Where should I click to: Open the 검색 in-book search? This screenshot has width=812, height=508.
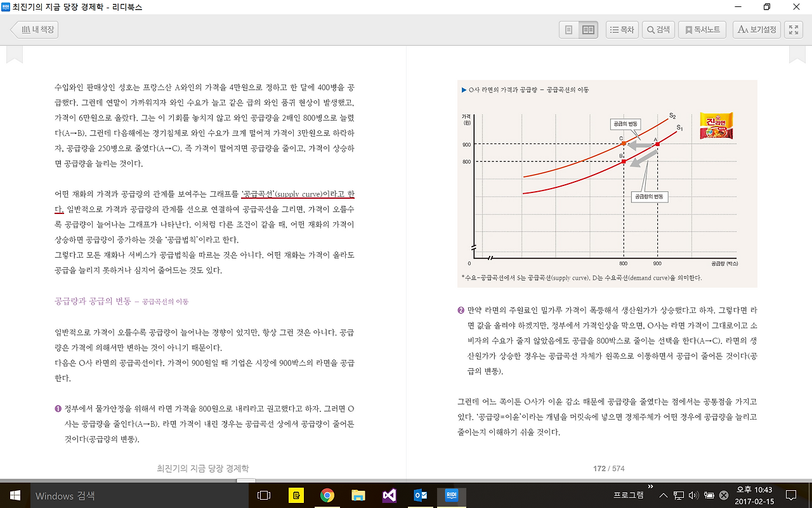tap(658, 29)
